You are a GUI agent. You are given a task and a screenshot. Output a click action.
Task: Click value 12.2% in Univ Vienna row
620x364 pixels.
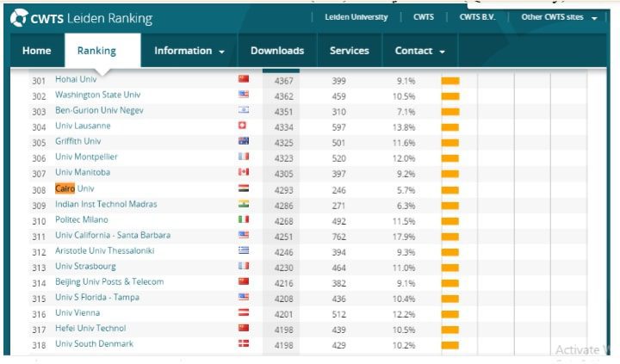tap(404, 314)
